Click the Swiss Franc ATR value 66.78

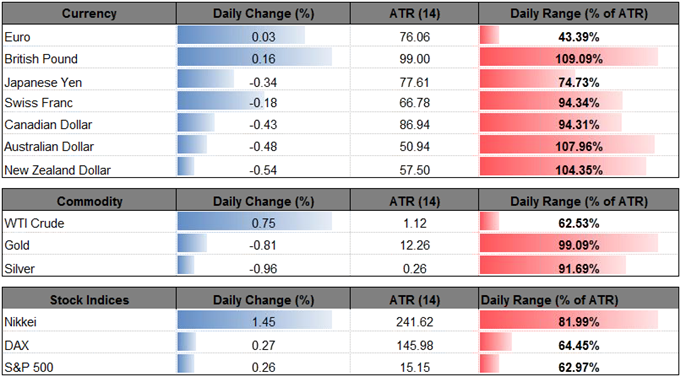point(416,103)
